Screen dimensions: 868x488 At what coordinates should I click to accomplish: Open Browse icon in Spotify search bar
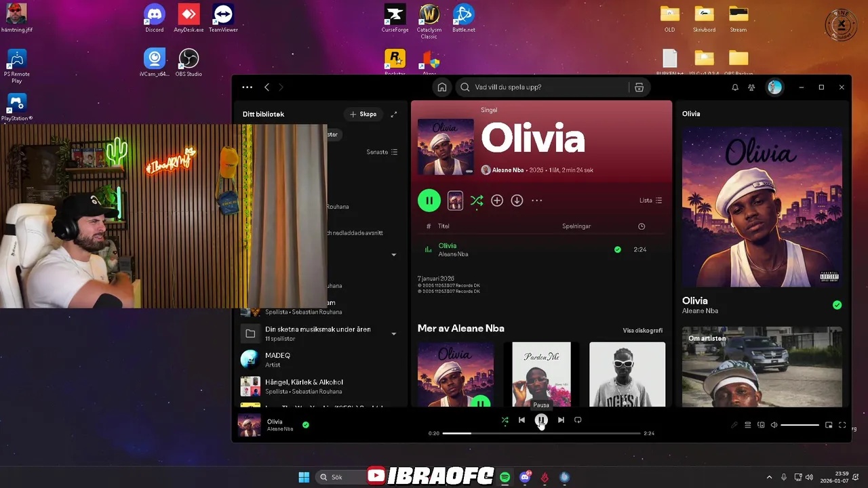click(639, 87)
